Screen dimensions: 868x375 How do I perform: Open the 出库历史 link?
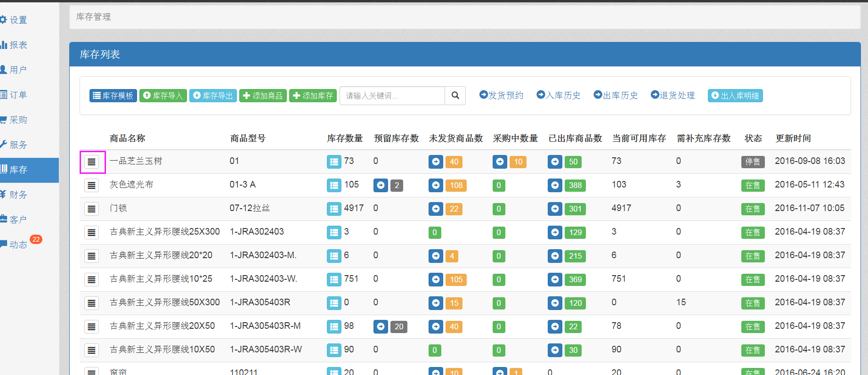[616, 95]
